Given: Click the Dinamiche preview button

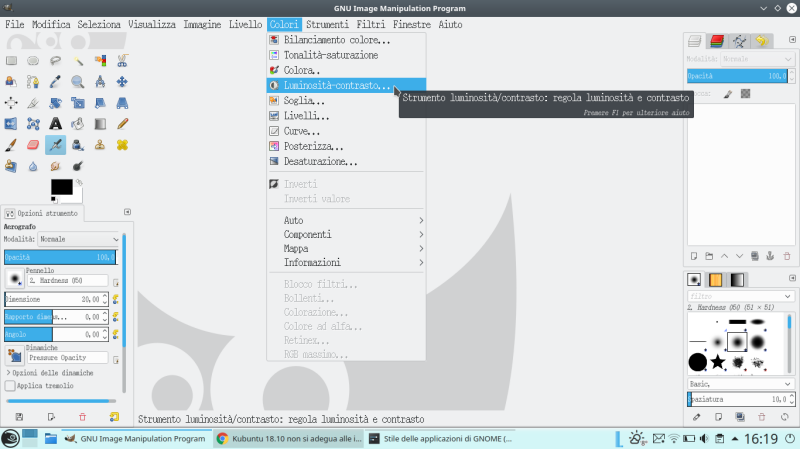Looking at the screenshot, I should point(14,355).
